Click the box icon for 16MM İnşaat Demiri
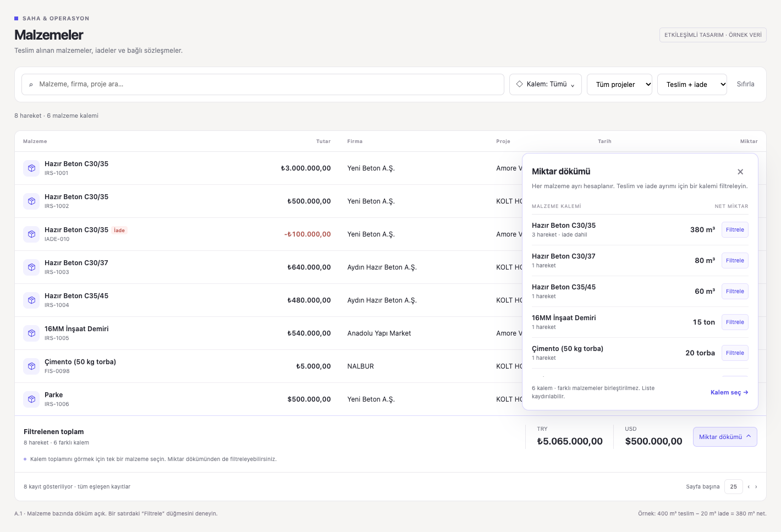This screenshot has width=781, height=532. [31, 333]
